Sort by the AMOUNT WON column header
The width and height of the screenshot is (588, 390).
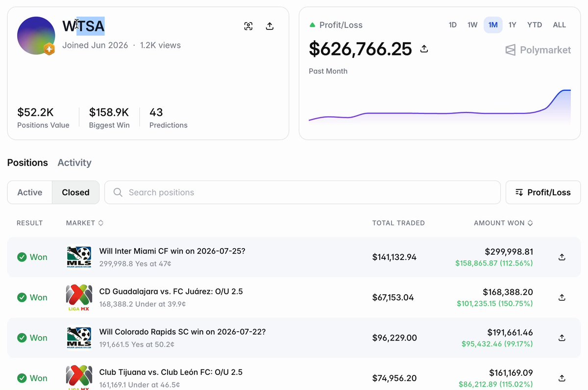[x=503, y=223]
